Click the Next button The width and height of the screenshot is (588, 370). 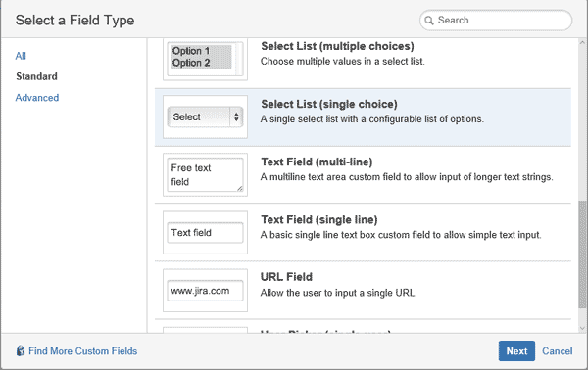coord(516,350)
